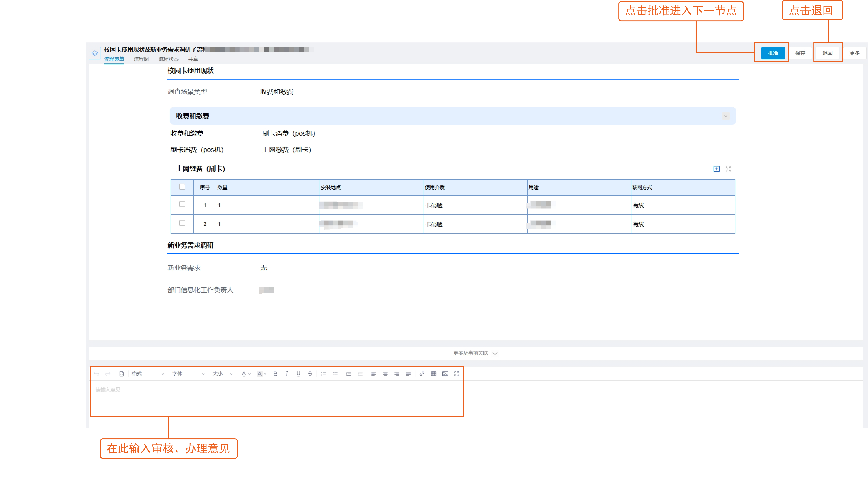Viewport: 868px width, 489px height.
Task: Decrease indent in the editor
Action: click(x=360, y=374)
